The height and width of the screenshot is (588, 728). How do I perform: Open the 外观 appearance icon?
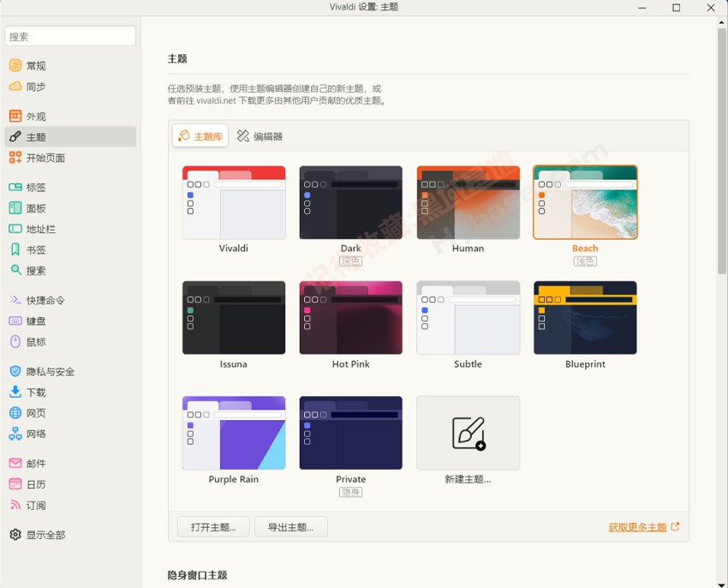point(15,116)
